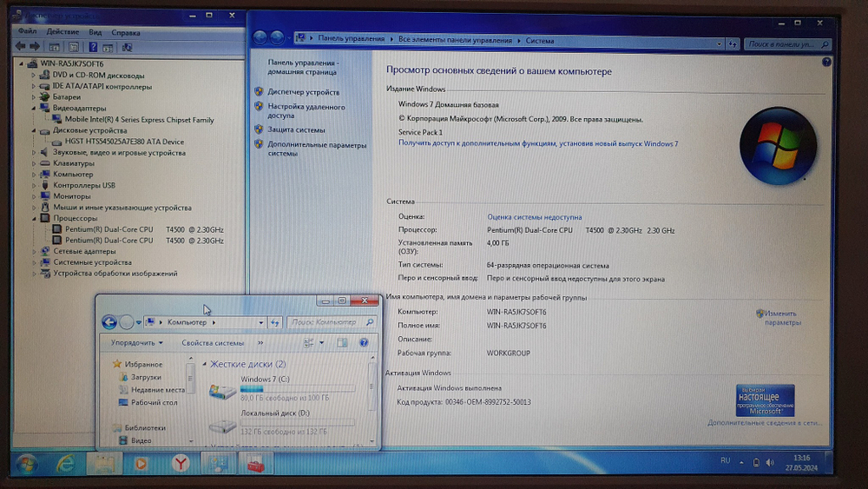Viewport: 868px width, 489px height.
Task: Collapse the Дисковые устройства node
Action: click(33, 130)
